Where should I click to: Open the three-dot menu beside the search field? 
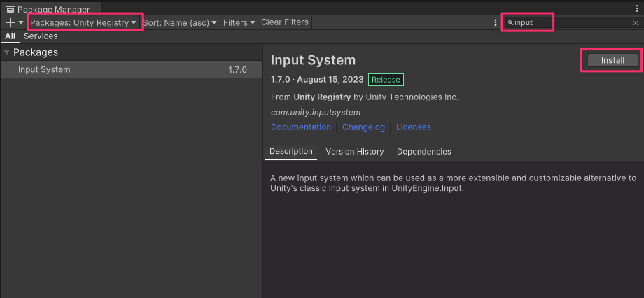[x=496, y=23]
